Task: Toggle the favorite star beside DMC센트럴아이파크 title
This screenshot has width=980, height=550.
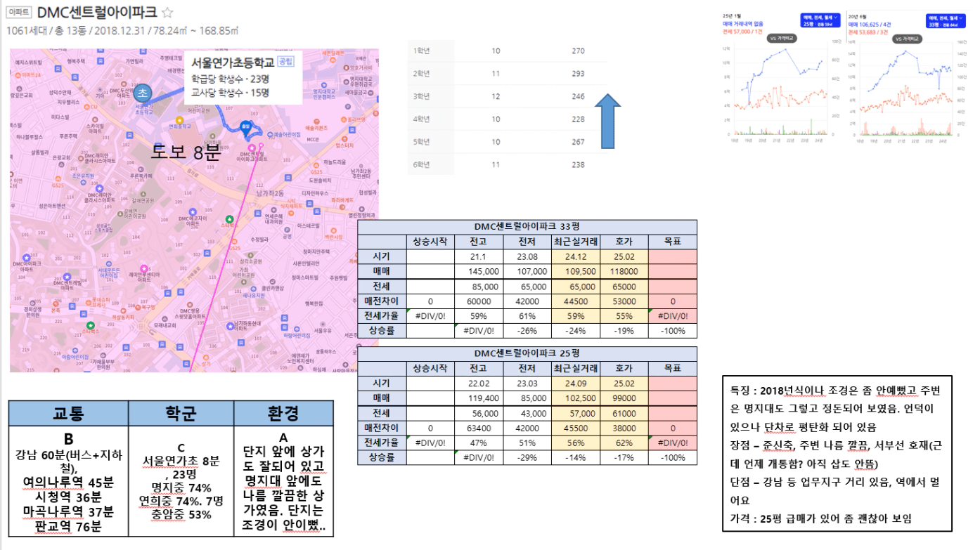Action: (x=167, y=13)
